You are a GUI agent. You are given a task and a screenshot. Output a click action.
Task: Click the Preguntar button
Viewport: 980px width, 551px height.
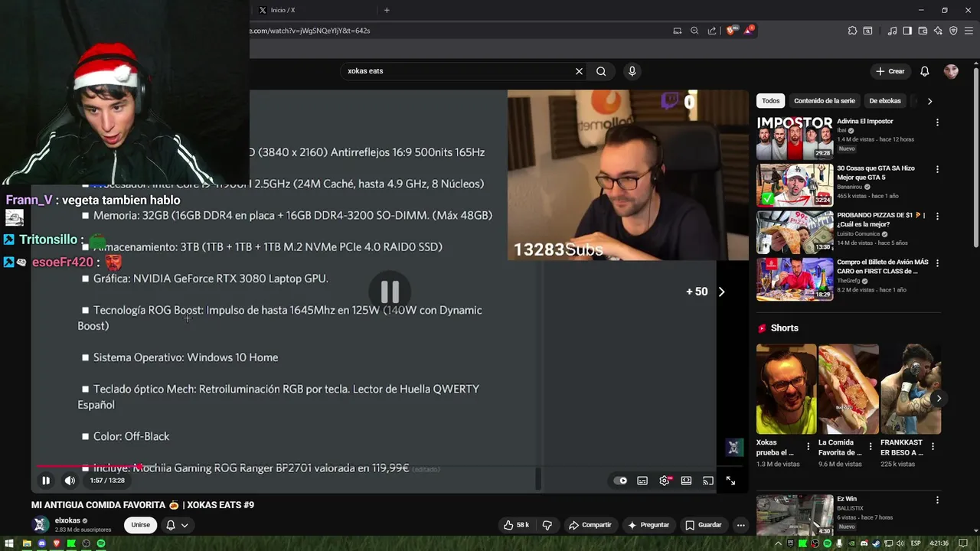pyautogui.click(x=648, y=525)
